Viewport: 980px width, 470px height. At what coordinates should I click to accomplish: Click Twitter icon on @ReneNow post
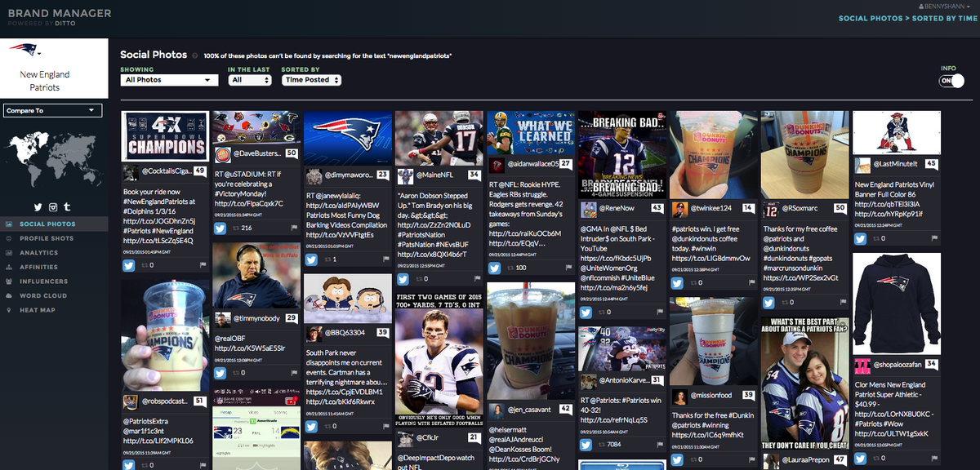tap(586, 313)
